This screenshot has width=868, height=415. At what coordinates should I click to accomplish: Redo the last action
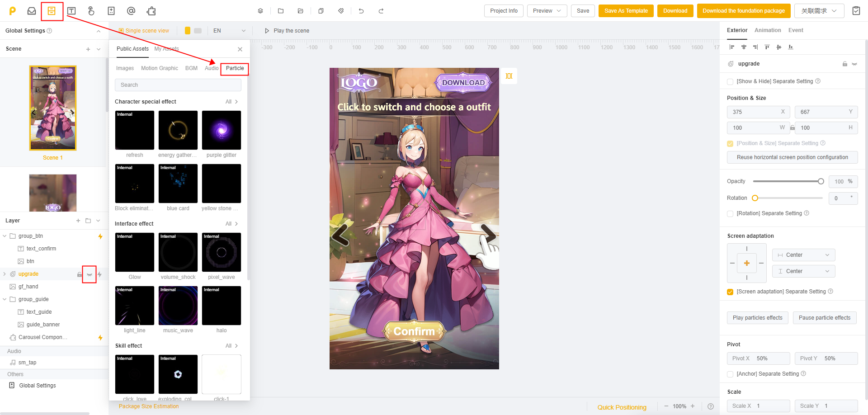point(381,11)
